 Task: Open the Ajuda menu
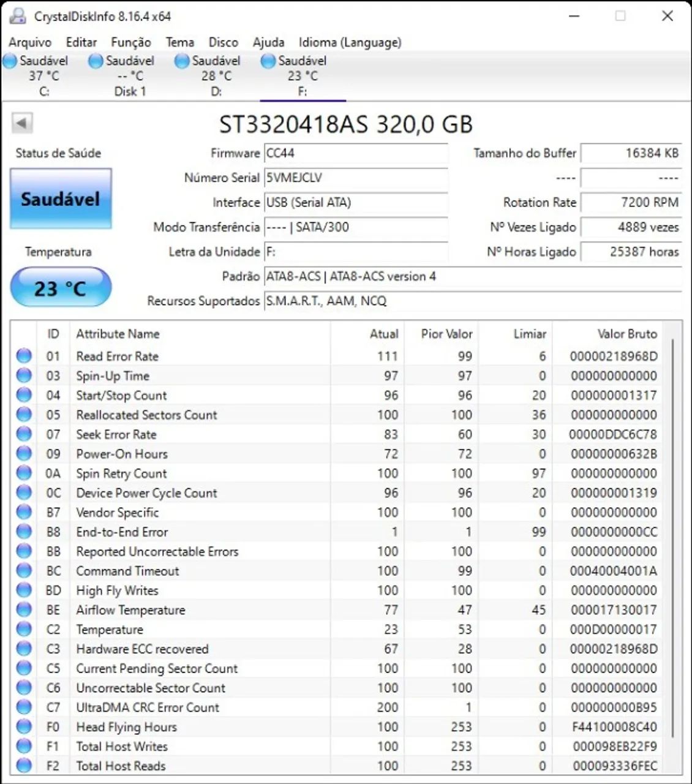click(x=269, y=42)
